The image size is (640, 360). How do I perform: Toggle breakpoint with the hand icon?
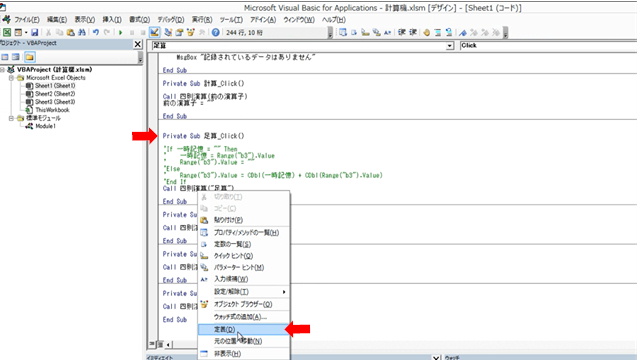(x=427, y=32)
